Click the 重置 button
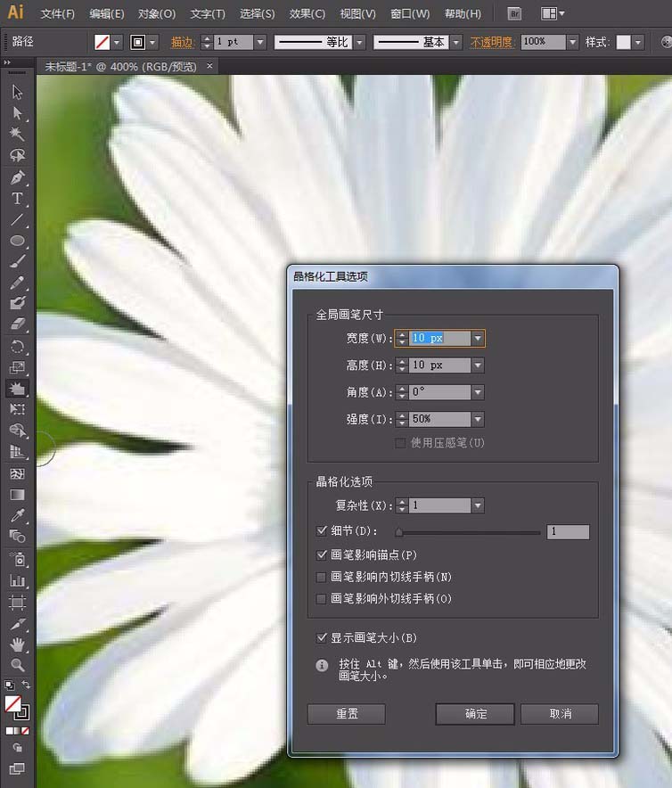672x788 pixels. (x=347, y=714)
